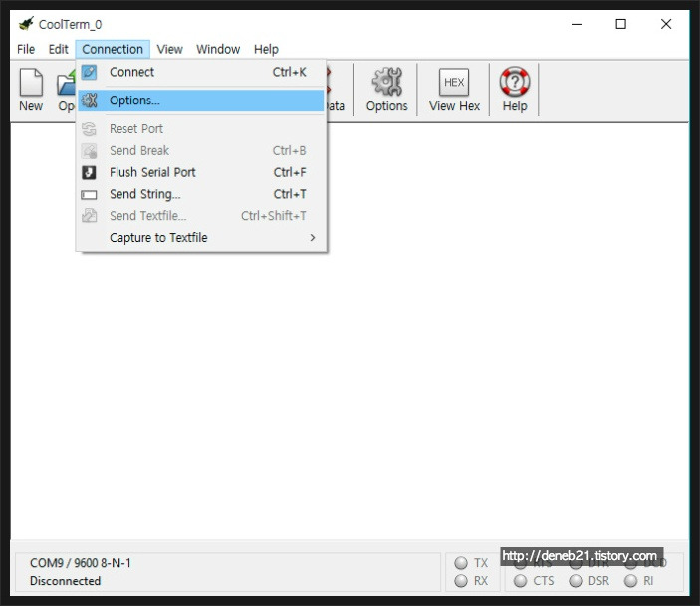
Task: Click the Reset Port menu entry
Action: [x=201, y=129]
